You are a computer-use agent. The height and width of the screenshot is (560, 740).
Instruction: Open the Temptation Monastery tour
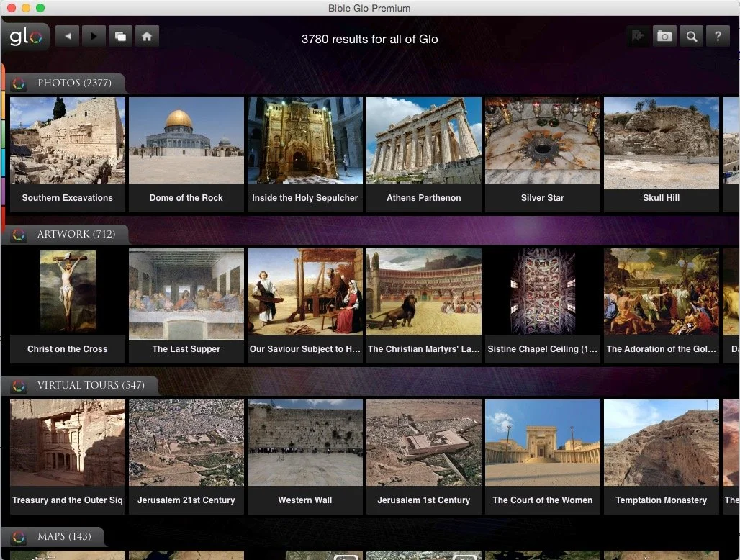(662, 456)
